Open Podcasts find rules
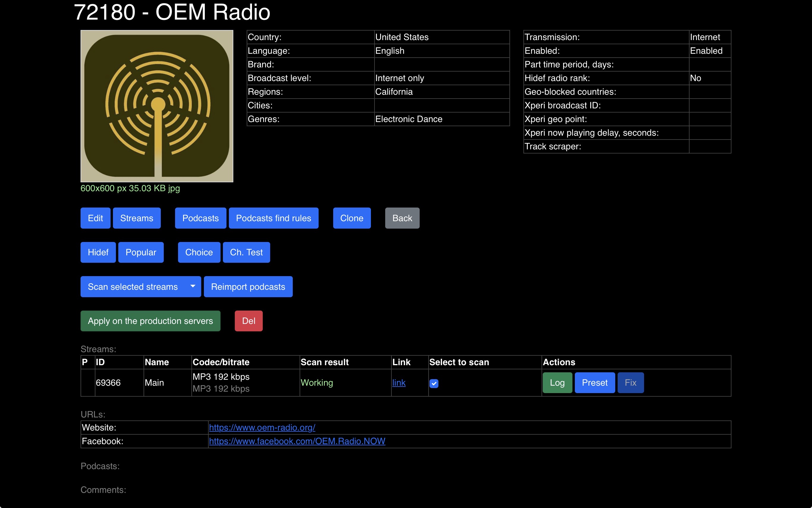 (273, 218)
